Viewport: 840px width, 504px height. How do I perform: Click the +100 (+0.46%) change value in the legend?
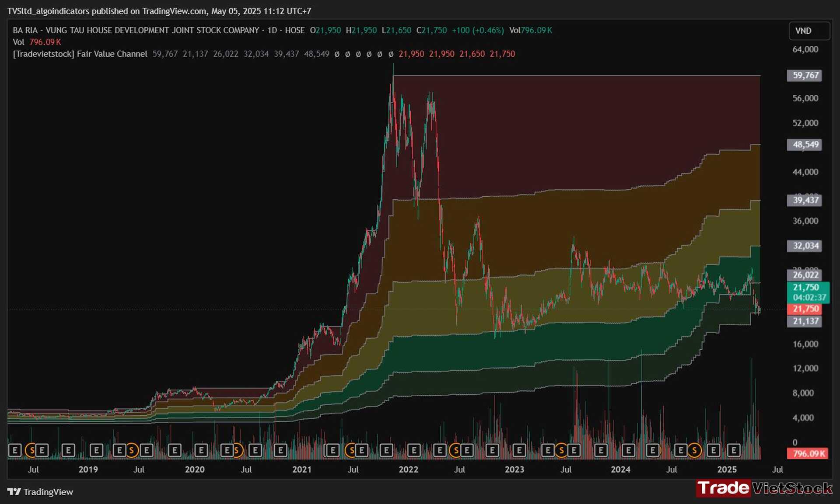click(478, 30)
